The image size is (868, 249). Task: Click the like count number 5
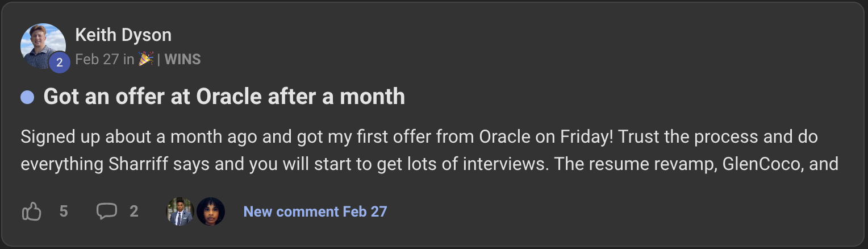click(x=64, y=212)
